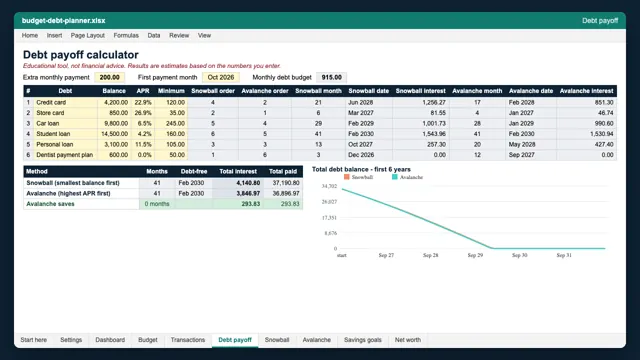The image size is (640, 360).
Task: Click the Monthly debt budget 915.00 cell
Action: pos(331,77)
